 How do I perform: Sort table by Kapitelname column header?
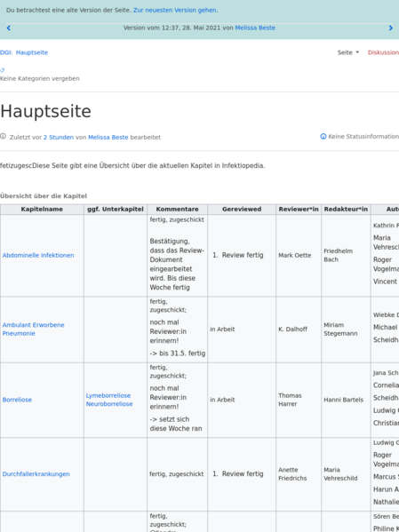pos(42,210)
